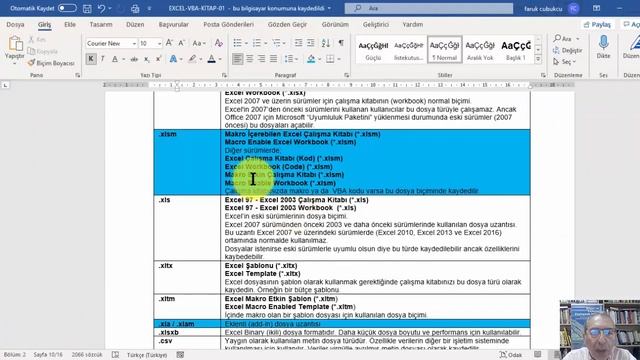Toggle show paragraph marks ¶
Viewport: 640px width, 360px height.
(341, 43)
